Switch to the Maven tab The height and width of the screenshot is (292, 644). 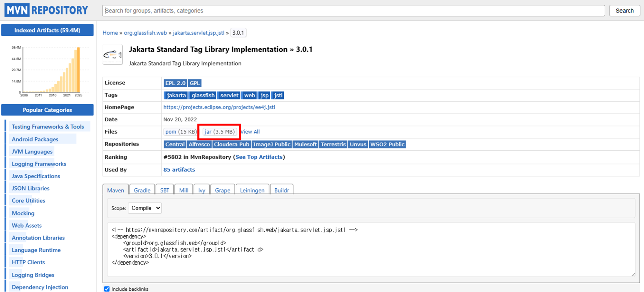(116, 190)
